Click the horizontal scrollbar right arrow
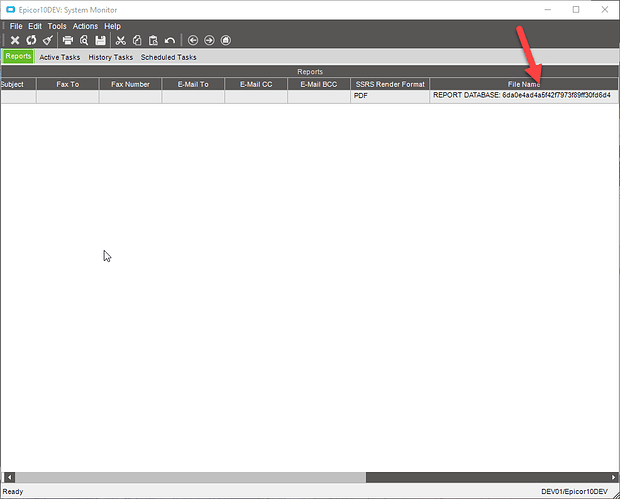Viewport: 620px width, 499px height. [614, 477]
